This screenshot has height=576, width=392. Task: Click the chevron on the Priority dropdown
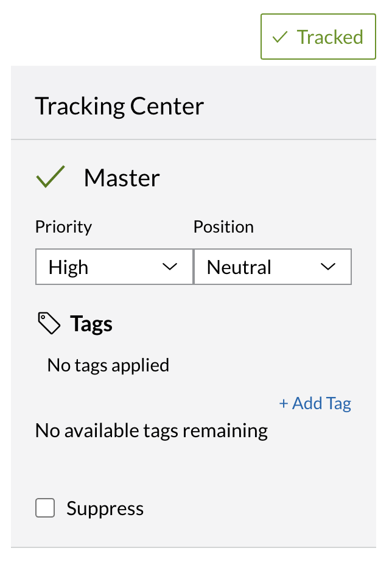[x=172, y=267]
